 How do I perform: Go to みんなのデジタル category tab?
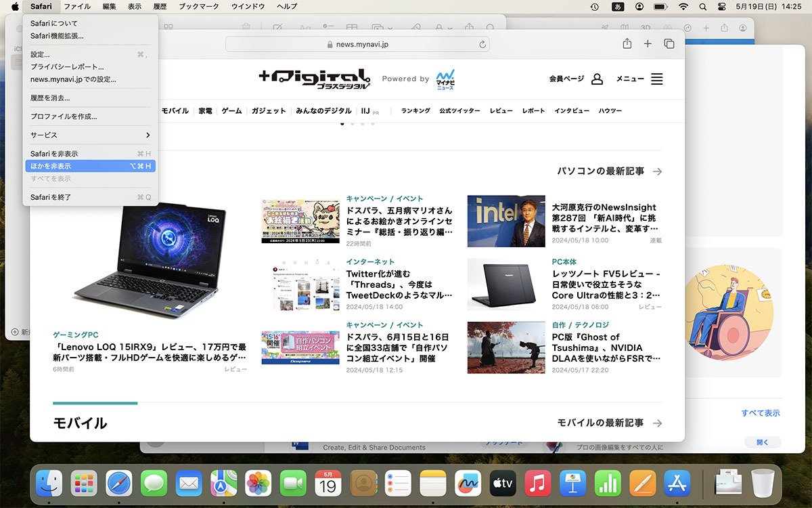tap(323, 110)
